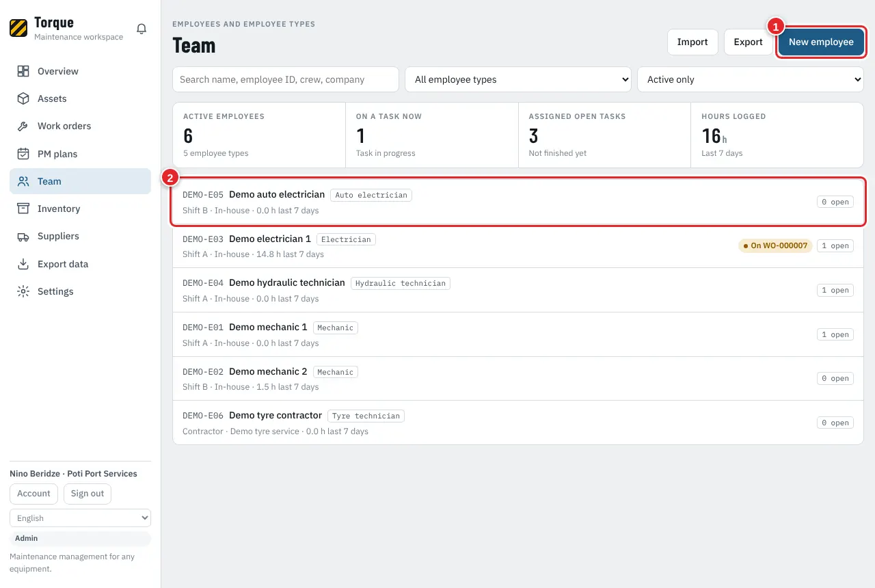The width and height of the screenshot is (875, 588).
Task: Click the Hours Logged stat card
Action: click(778, 135)
